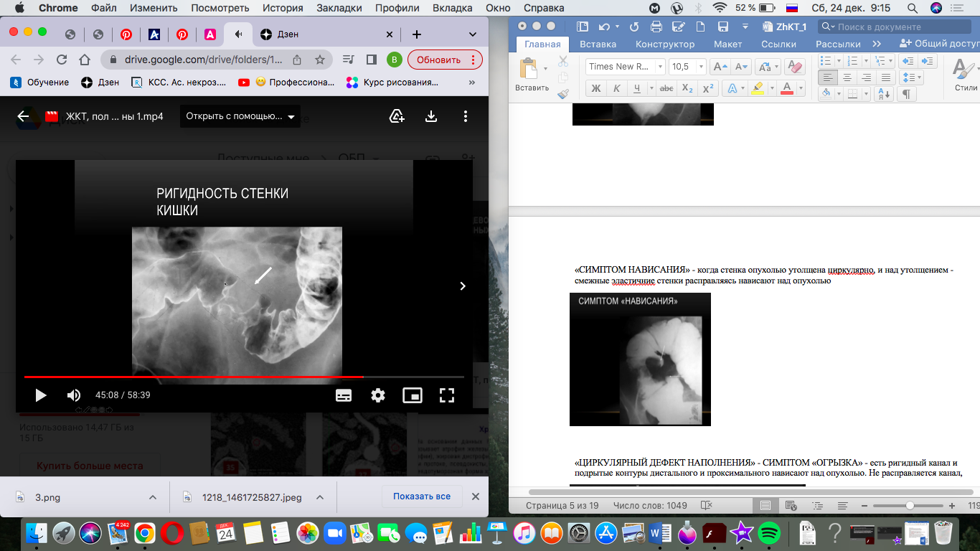980x551 pixels.
Task: Apply yellow text highlight color
Action: click(x=757, y=89)
